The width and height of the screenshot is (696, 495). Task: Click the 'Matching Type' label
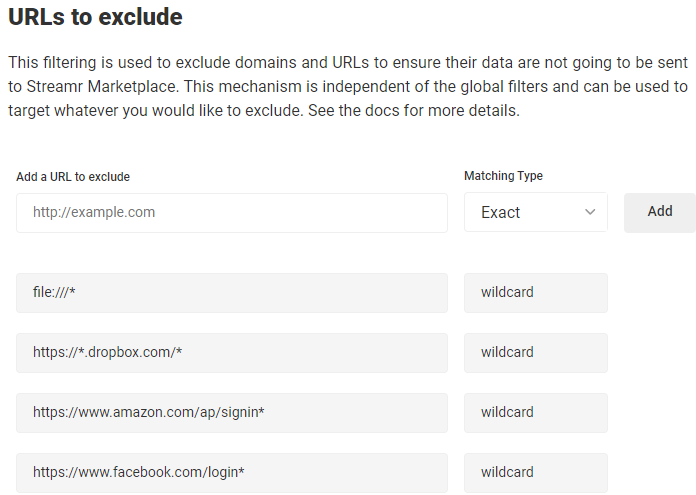503,176
